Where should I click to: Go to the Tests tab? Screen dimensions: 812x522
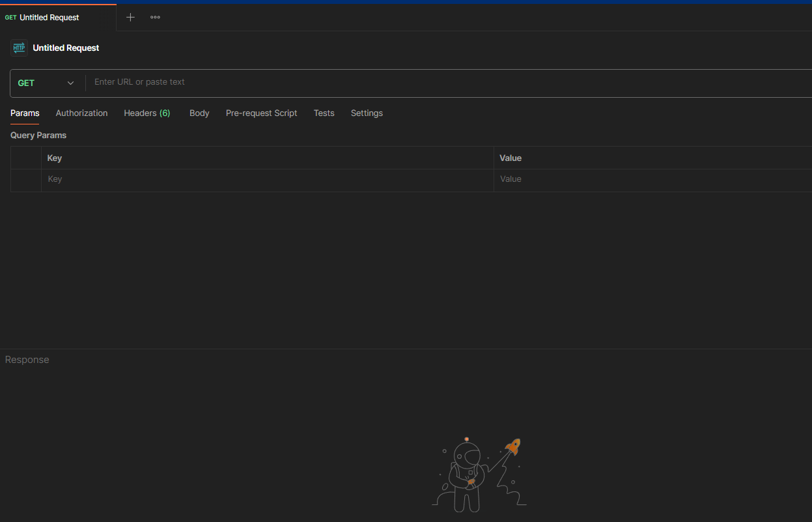point(324,113)
